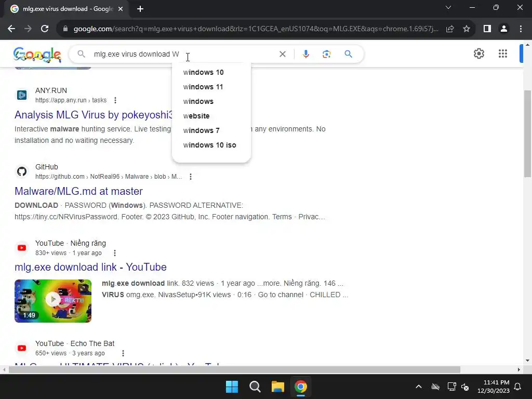Close the mlg.exe virus download tab

tap(121, 9)
